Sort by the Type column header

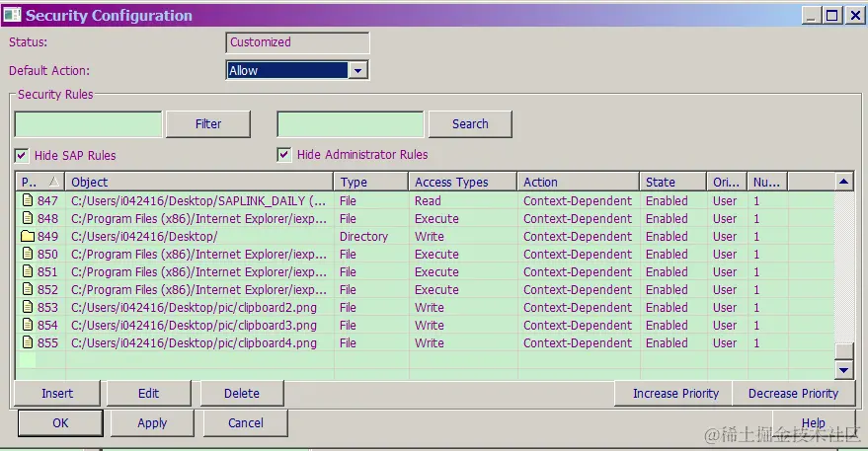pyautogui.click(x=371, y=182)
